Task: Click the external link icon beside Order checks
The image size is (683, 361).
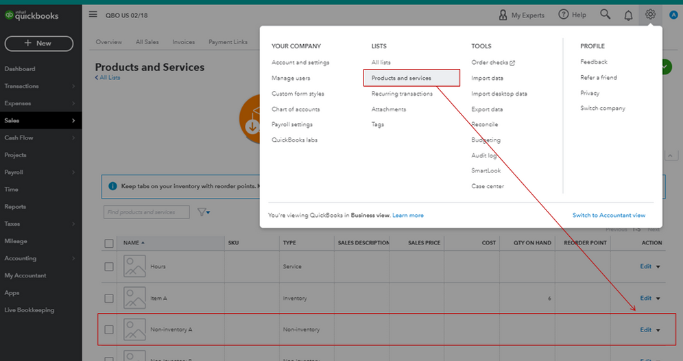Action: [512, 63]
